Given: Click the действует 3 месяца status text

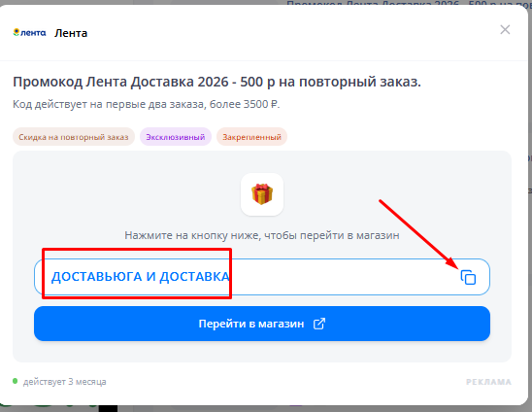Looking at the screenshot, I should [x=64, y=382].
